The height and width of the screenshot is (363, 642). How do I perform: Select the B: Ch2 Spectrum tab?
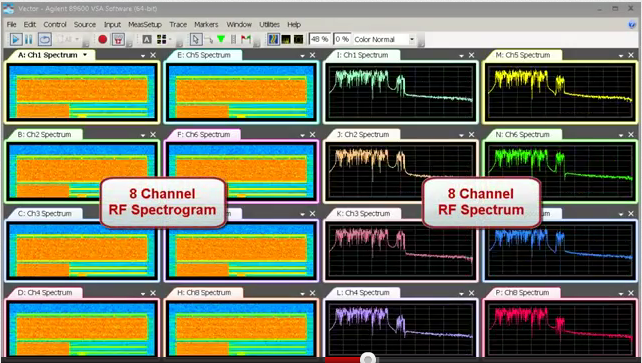coord(44,134)
